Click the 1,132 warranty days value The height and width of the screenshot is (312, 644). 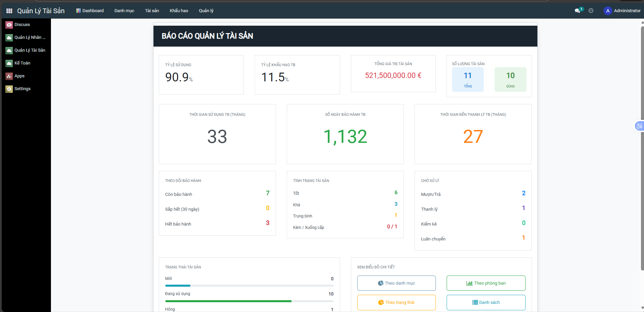[x=345, y=137]
